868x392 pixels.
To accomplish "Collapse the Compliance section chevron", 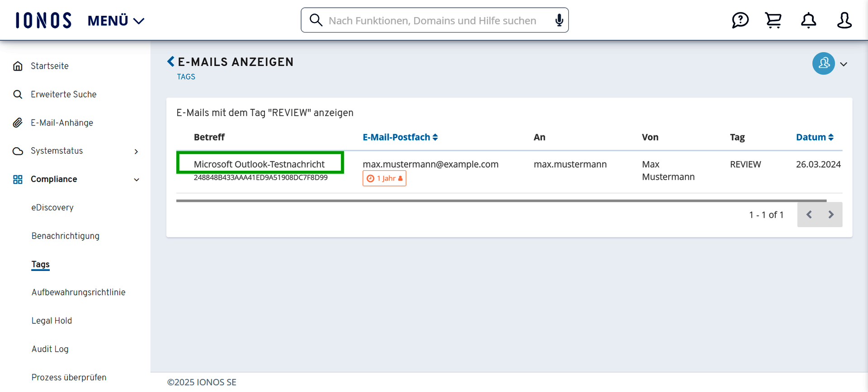I will click(x=137, y=180).
